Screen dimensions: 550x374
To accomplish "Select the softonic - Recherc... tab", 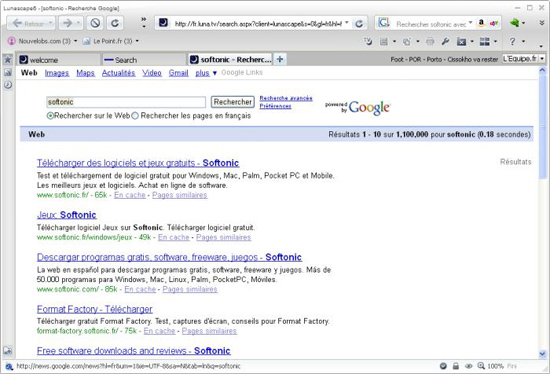I will click(230, 60).
